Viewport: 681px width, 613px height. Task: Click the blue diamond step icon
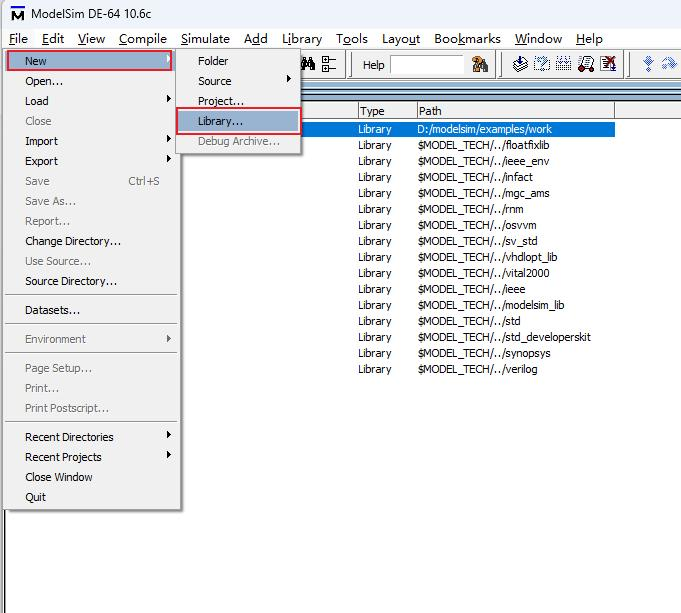pos(648,64)
